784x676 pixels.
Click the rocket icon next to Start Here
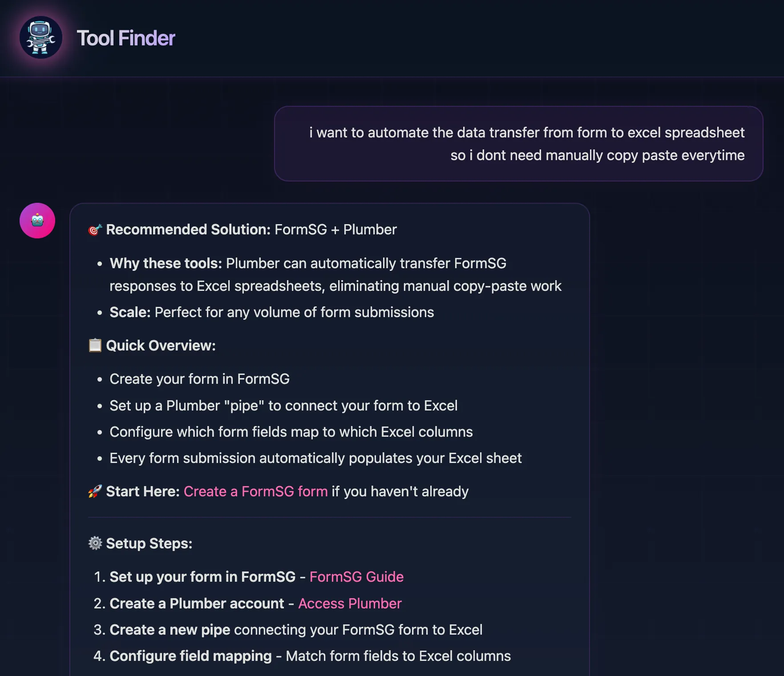pos(94,491)
